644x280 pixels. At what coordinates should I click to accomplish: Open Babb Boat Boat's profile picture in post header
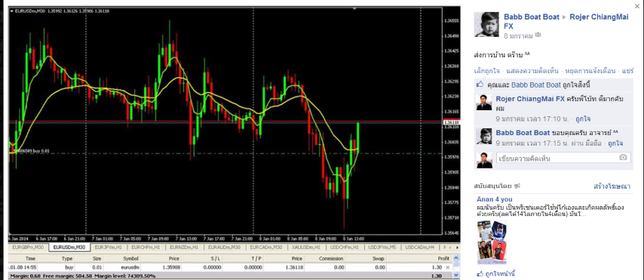tap(486, 24)
